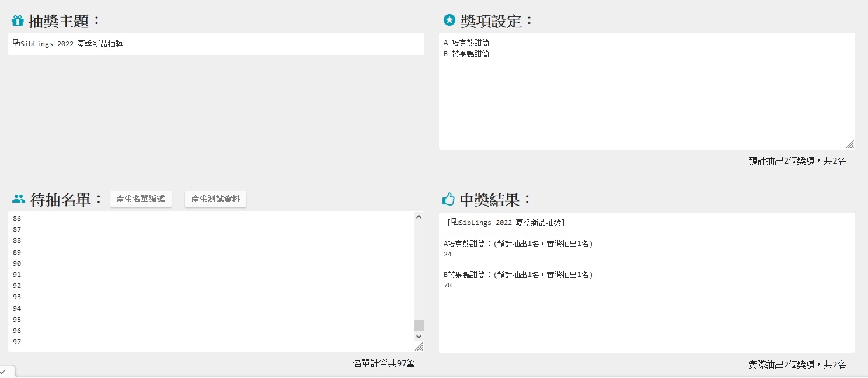Click the 實際抽出2個獎項，共2名 summary

(x=797, y=365)
